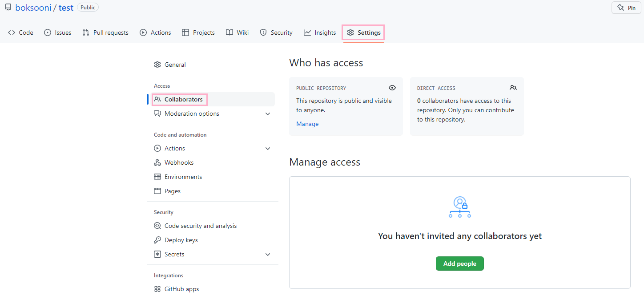Screen dimensions: 644x296
Task: Open the test repository name link
Action: 66,8
